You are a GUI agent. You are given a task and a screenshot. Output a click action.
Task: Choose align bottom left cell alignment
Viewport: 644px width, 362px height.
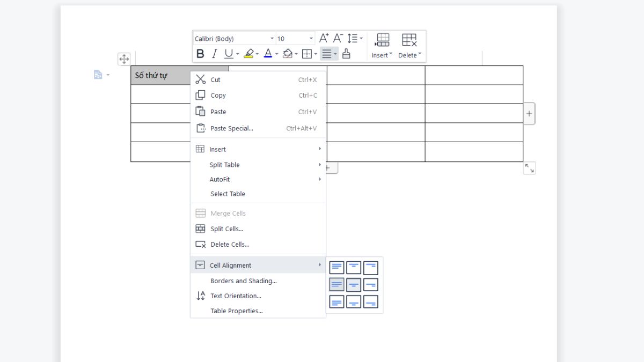click(336, 301)
